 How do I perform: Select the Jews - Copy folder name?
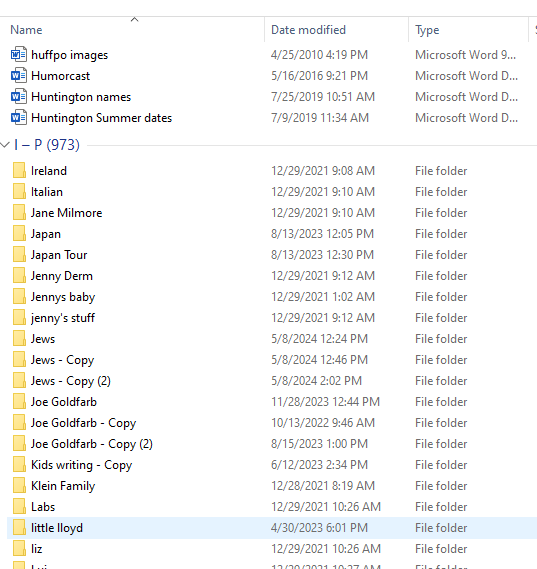click(x=63, y=360)
